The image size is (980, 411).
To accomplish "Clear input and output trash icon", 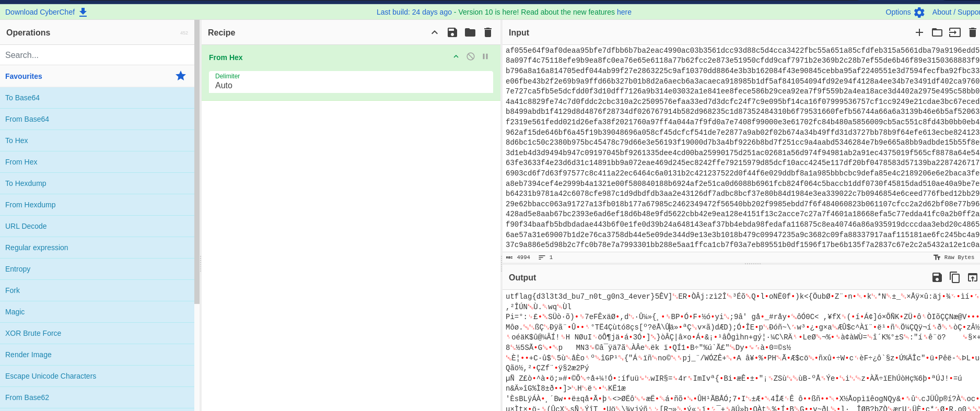I will coord(972,32).
